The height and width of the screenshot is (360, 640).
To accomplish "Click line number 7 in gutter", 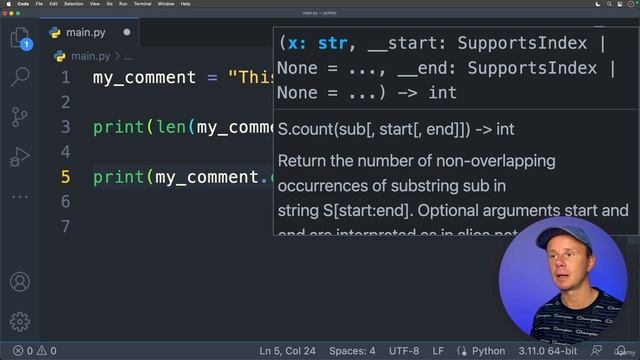I will [x=66, y=226].
